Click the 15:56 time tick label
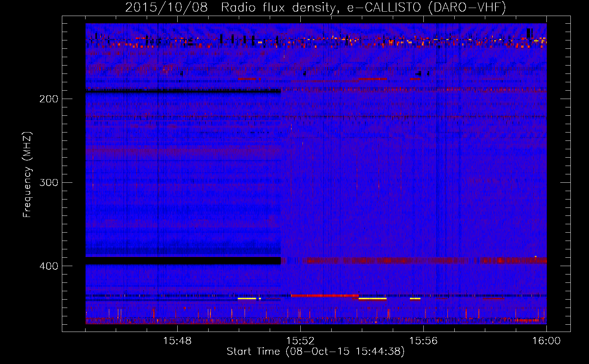589x364 pixels. coord(423,341)
